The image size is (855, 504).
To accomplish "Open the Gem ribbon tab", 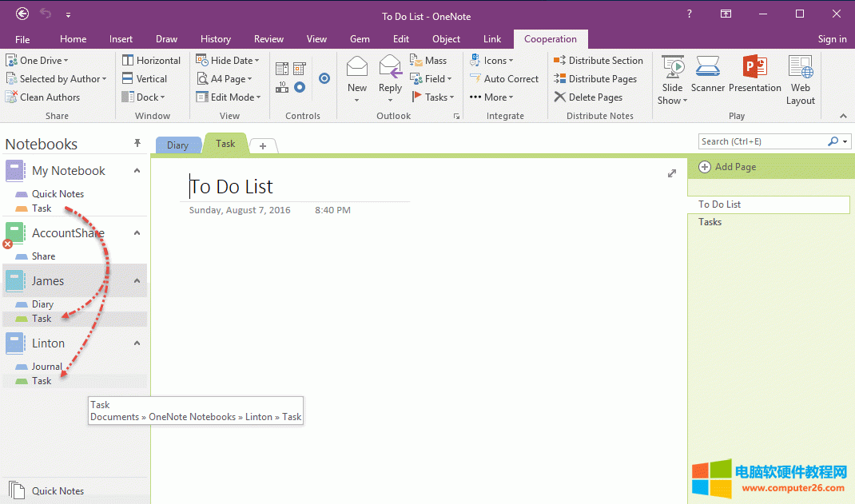I will (x=360, y=39).
